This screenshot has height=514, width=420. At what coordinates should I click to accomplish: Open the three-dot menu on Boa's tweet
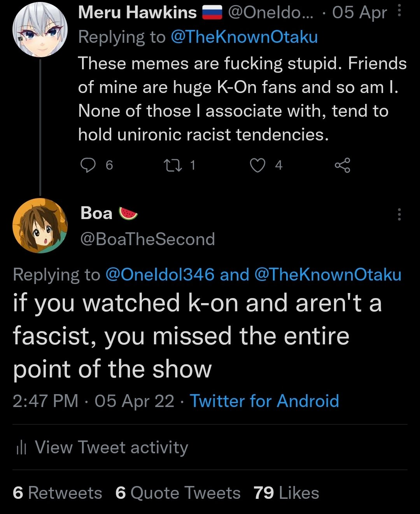399,214
